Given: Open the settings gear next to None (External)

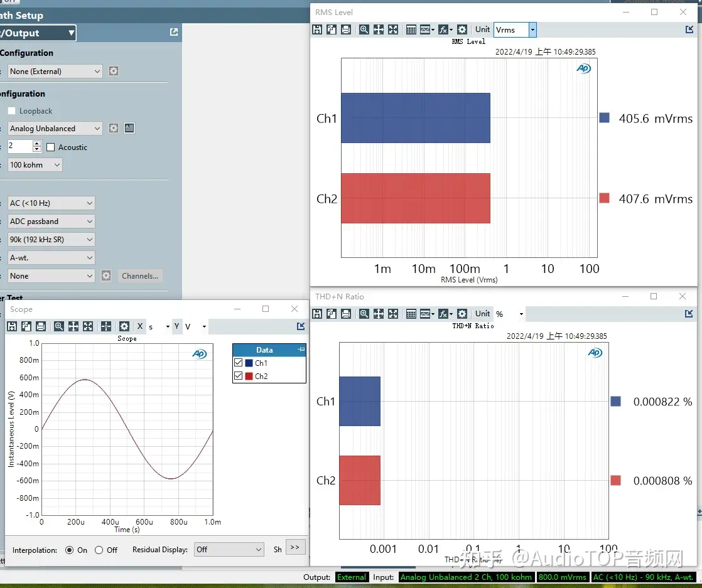Looking at the screenshot, I should pyautogui.click(x=114, y=71).
